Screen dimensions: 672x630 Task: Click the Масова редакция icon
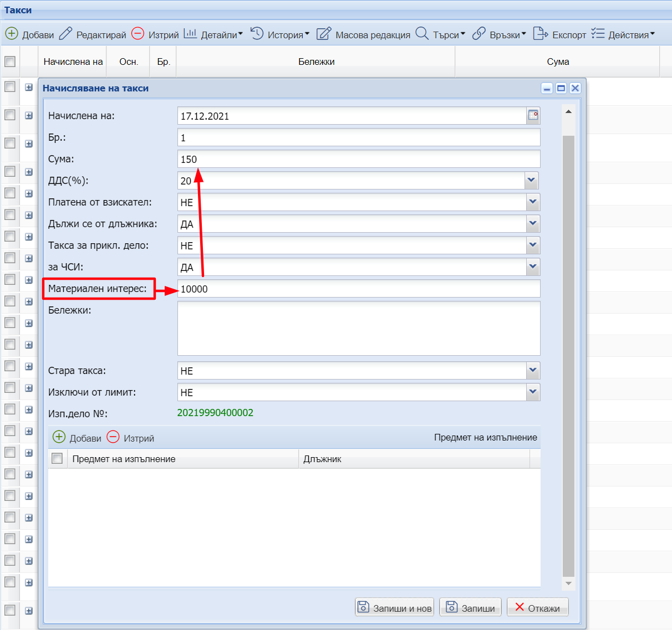324,34
